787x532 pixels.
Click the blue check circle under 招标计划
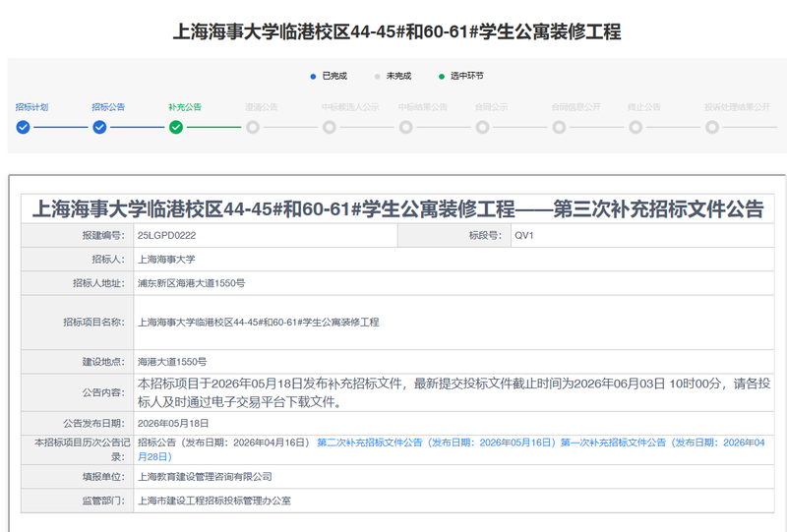[x=23, y=128]
